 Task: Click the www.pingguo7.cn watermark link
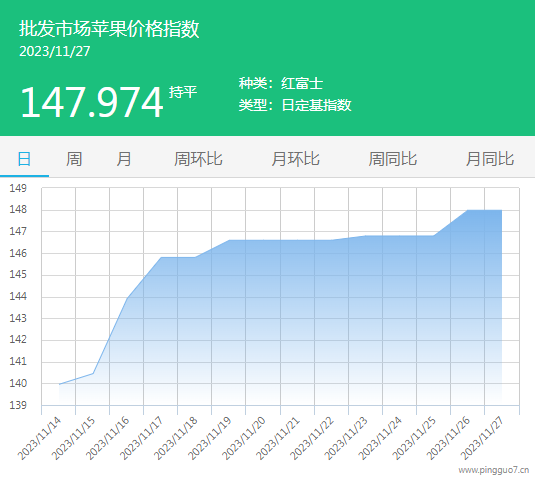click(494, 470)
